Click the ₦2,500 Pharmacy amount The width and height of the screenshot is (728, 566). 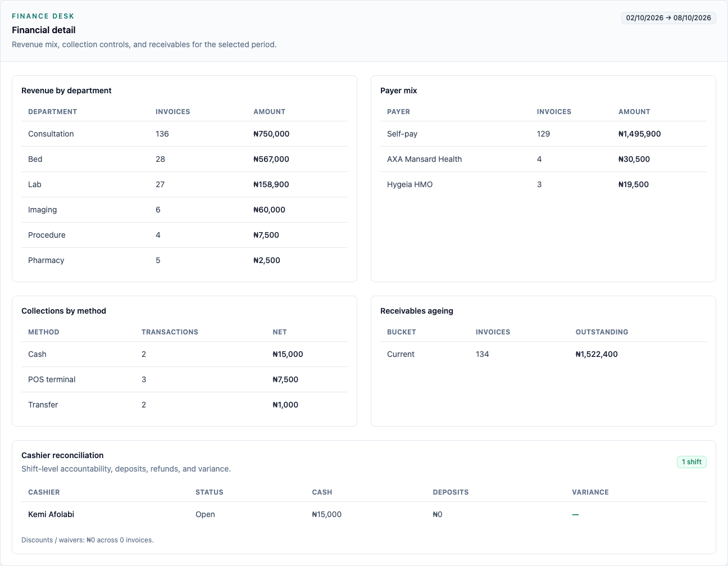pos(267,260)
